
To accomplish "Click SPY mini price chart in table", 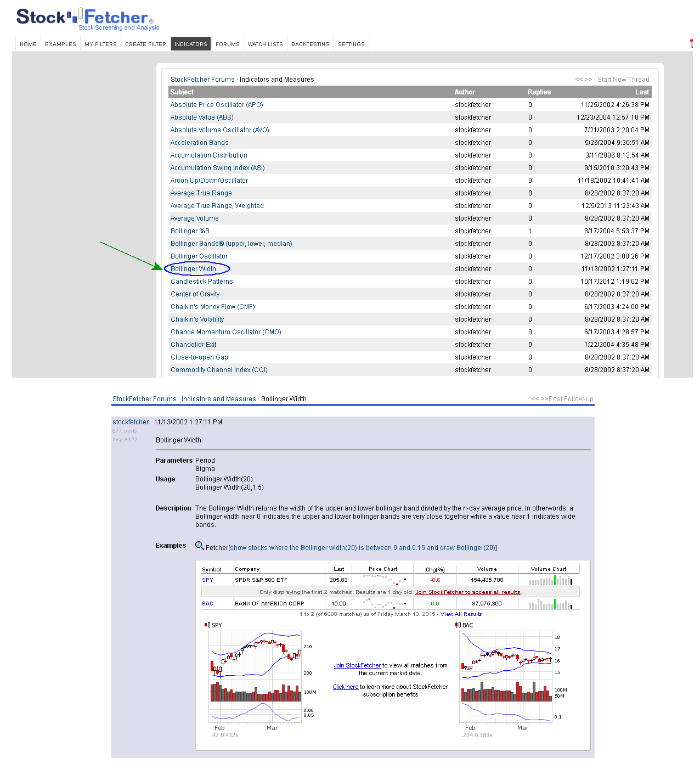I will [x=384, y=580].
